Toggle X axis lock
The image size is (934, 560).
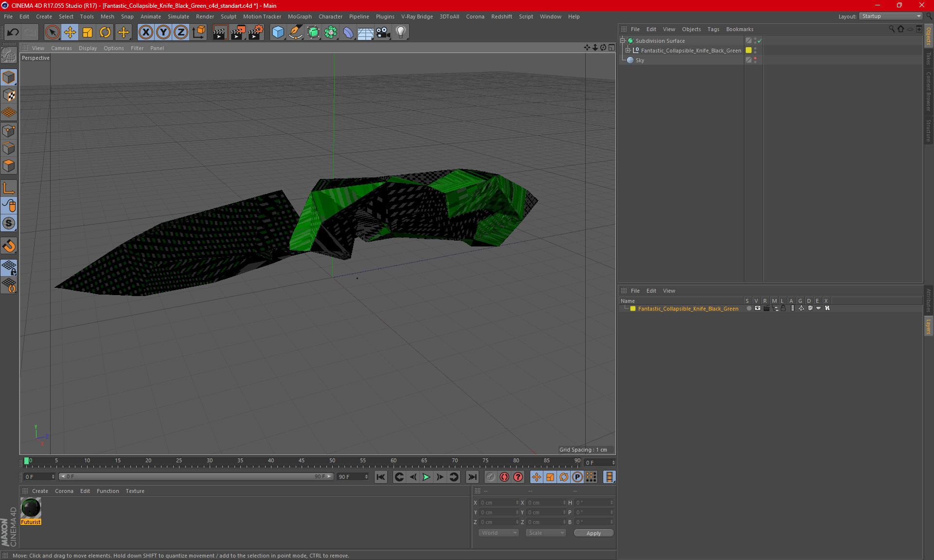tap(145, 33)
